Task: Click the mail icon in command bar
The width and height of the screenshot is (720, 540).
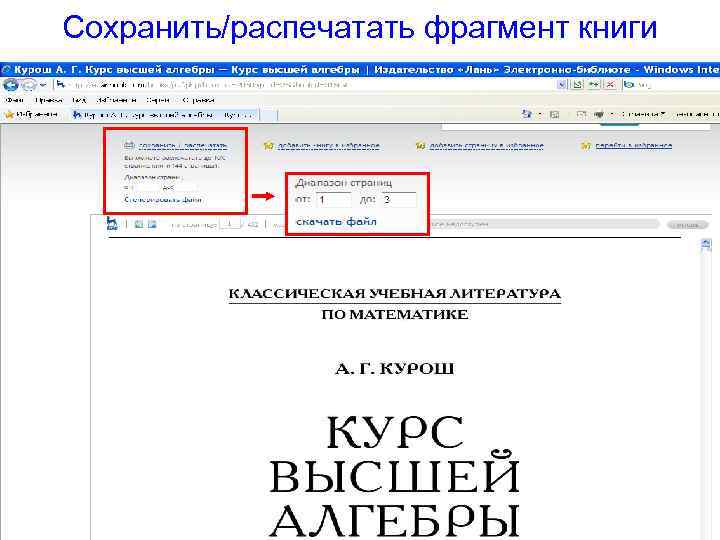Action: (581, 114)
